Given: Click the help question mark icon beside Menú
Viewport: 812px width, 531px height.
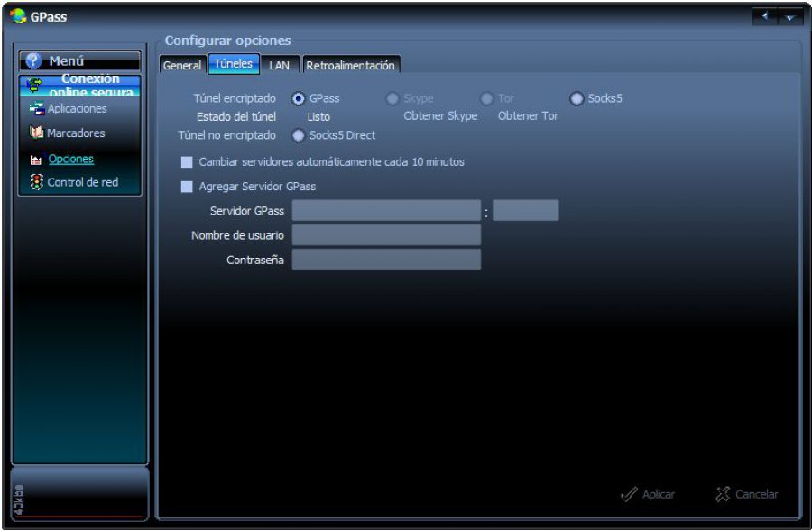Looking at the screenshot, I should [33, 60].
